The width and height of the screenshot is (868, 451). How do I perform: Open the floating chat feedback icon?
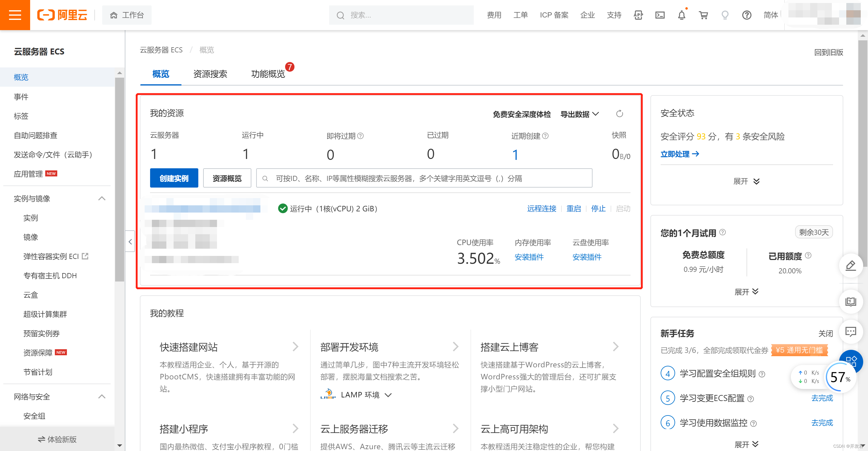(851, 332)
